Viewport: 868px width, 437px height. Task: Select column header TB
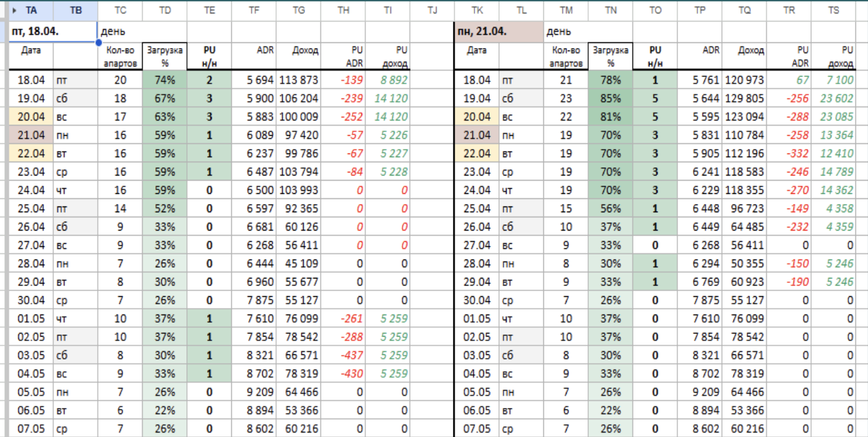[75, 10]
